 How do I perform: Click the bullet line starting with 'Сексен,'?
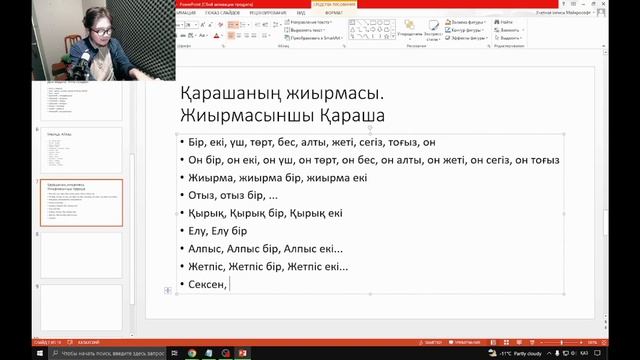[207, 284]
